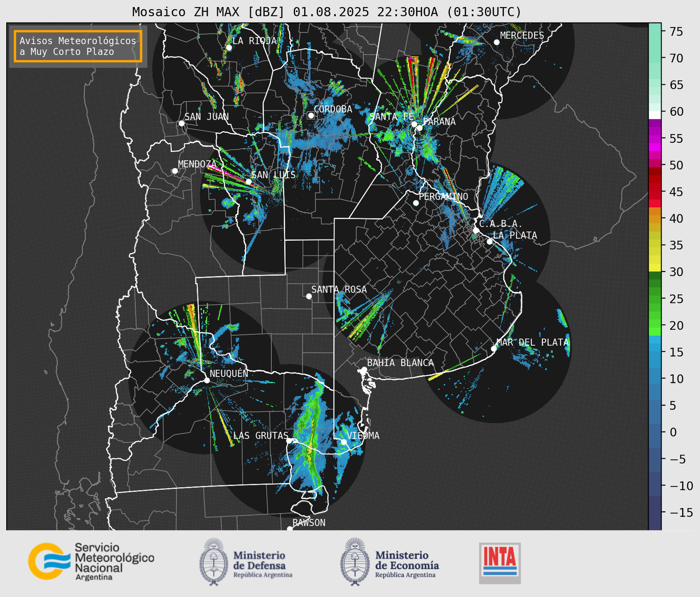Click the NEUQUÉN city marker dot
This screenshot has height=597, width=700.
[207, 380]
